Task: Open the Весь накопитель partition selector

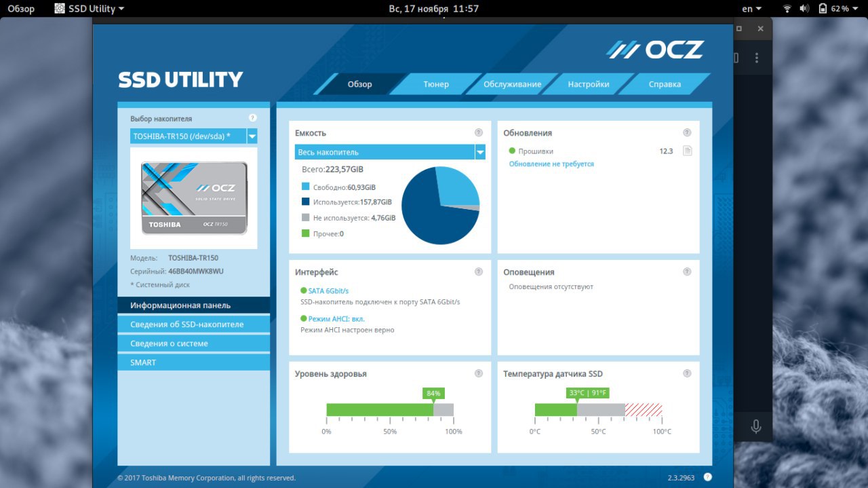Action: [x=390, y=152]
